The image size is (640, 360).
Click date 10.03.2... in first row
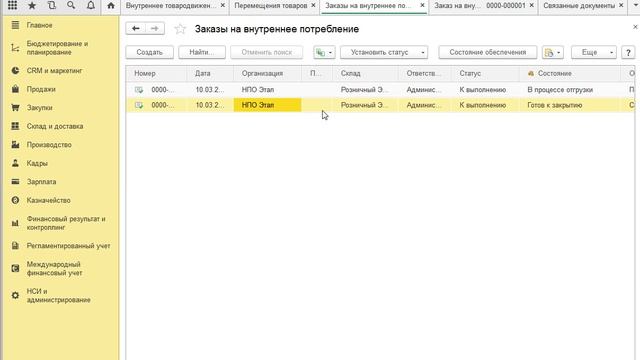point(210,89)
